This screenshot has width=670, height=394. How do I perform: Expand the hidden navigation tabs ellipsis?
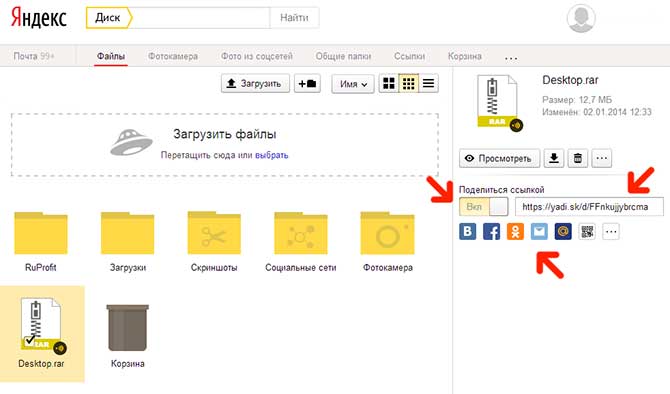[x=511, y=57]
